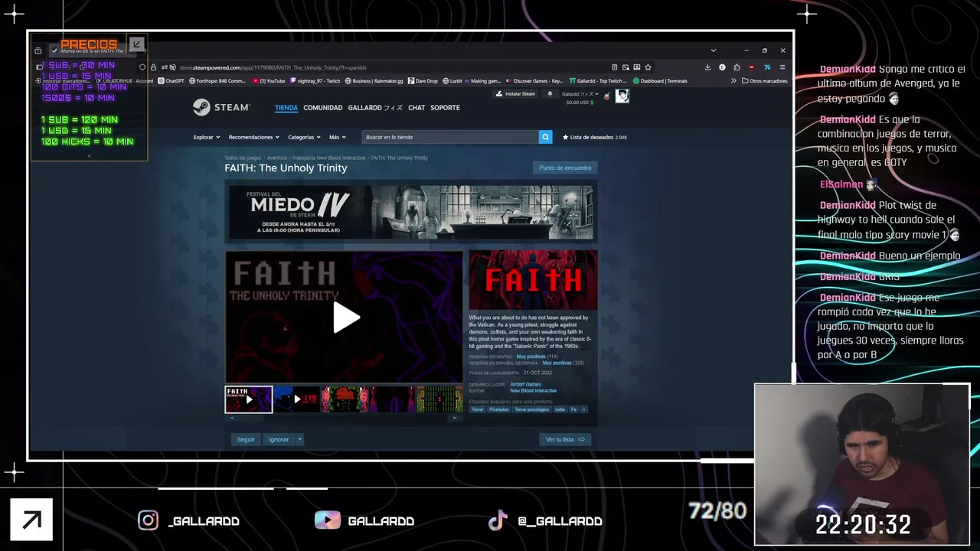Open the Dare Drop bookmark
Viewport: 980px width, 551px height.
coord(422,81)
